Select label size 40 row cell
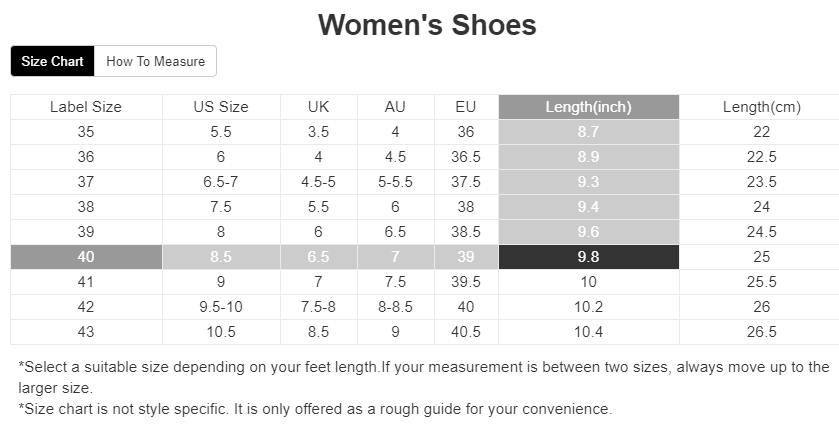Screen dimensions: 839x447 click(86, 257)
